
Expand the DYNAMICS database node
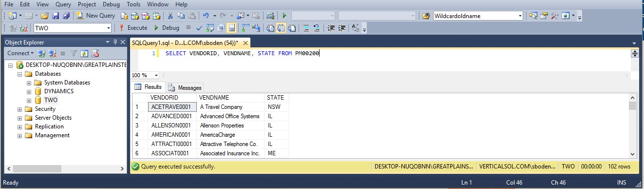[29, 91]
